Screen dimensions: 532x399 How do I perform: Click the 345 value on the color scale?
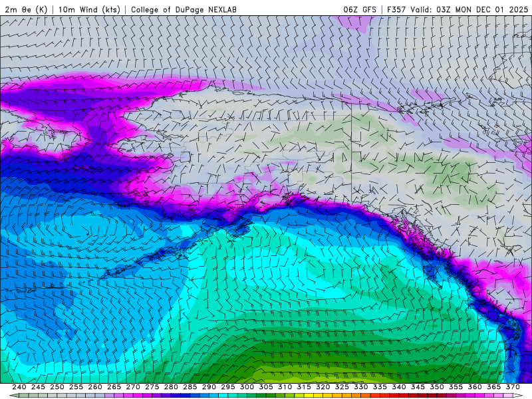coord(418,387)
